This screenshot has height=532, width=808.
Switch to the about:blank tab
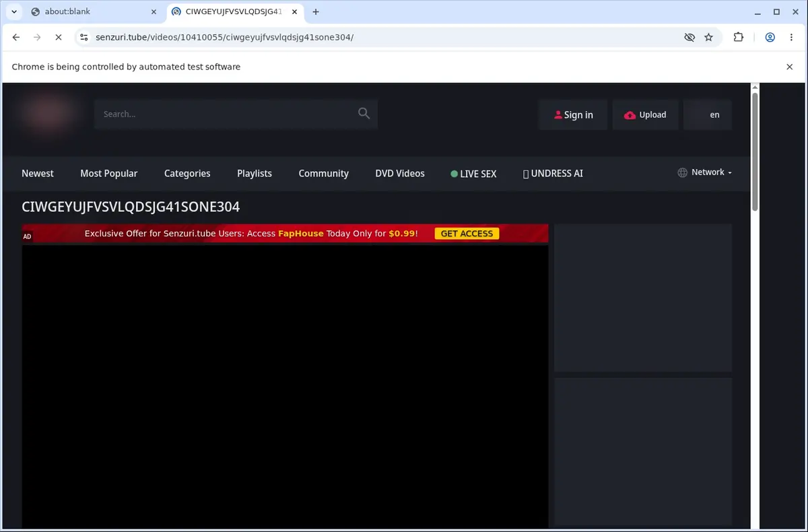(x=93, y=11)
